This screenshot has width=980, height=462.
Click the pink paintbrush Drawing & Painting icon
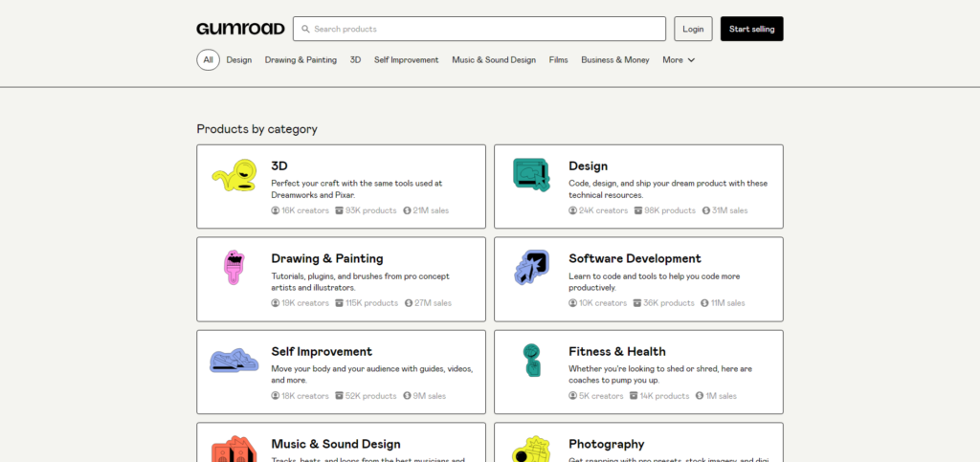pos(233,268)
